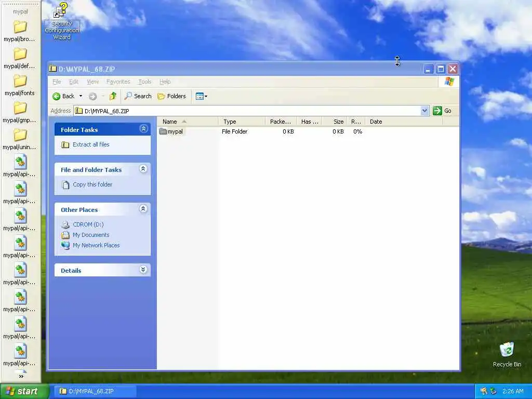Sort by Ratio column header

click(356, 122)
